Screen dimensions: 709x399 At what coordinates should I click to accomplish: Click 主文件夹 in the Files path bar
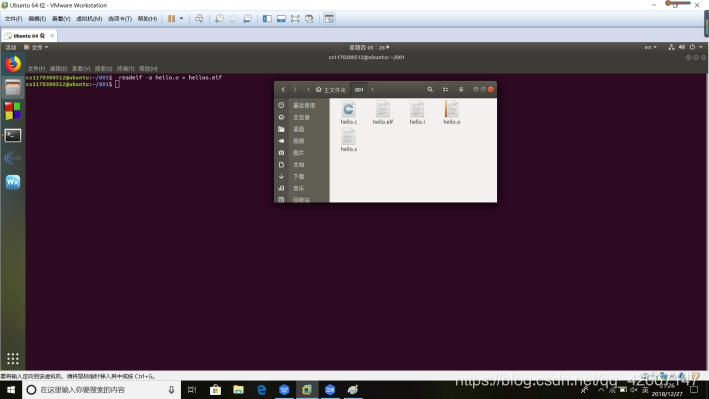click(331, 90)
